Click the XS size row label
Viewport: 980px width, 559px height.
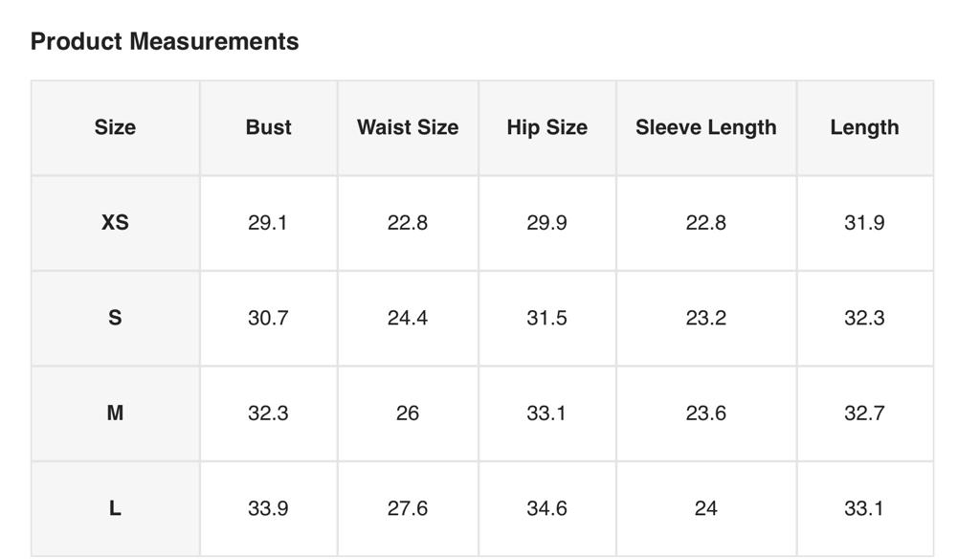click(115, 222)
